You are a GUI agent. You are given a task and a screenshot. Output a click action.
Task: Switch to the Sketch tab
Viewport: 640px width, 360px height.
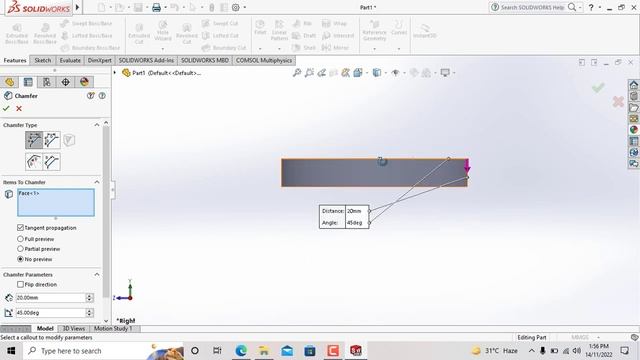(42, 60)
